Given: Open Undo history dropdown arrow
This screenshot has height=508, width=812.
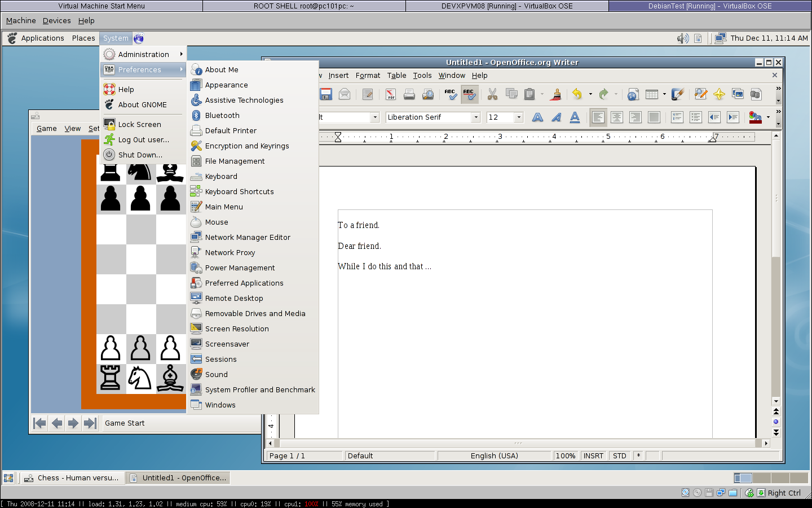Looking at the screenshot, I should 590,94.
